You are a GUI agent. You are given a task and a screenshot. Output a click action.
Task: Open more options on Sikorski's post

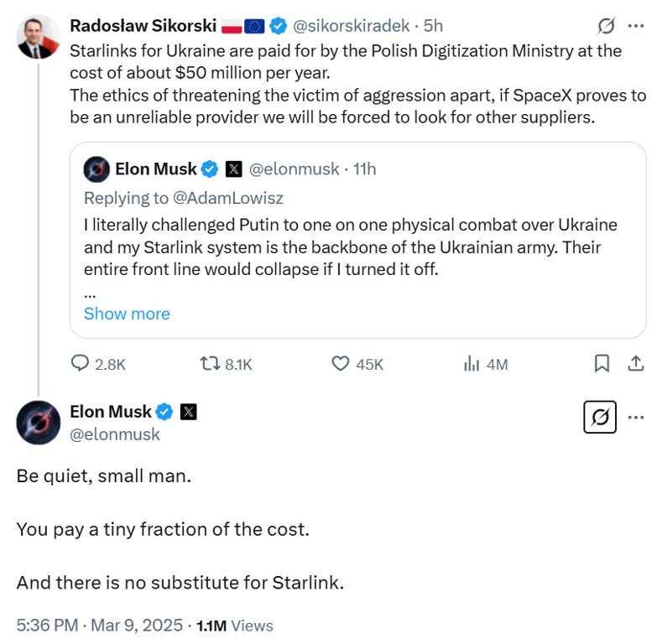[x=636, y=26]
